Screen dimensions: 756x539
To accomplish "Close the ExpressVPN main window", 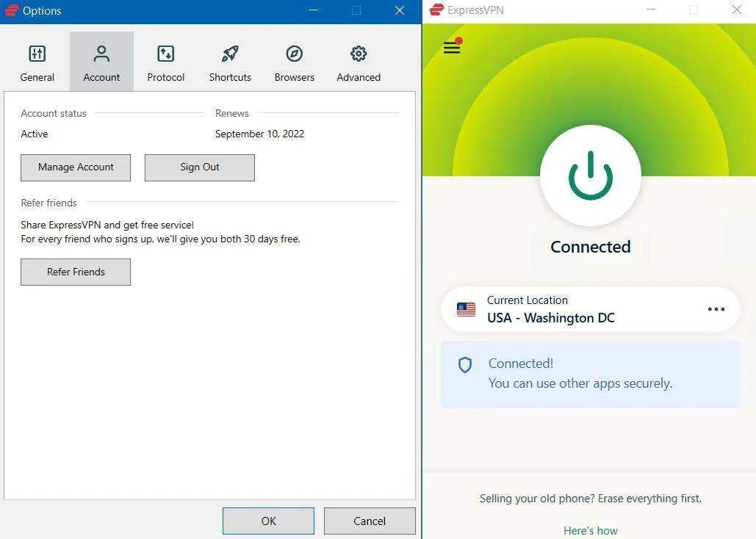I will pos(737,10).
